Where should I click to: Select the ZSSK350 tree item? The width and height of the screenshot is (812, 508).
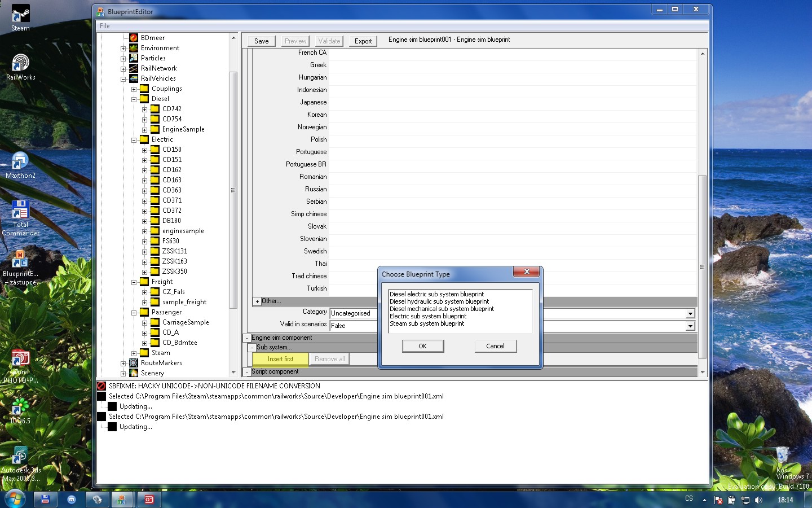[175, 271]
